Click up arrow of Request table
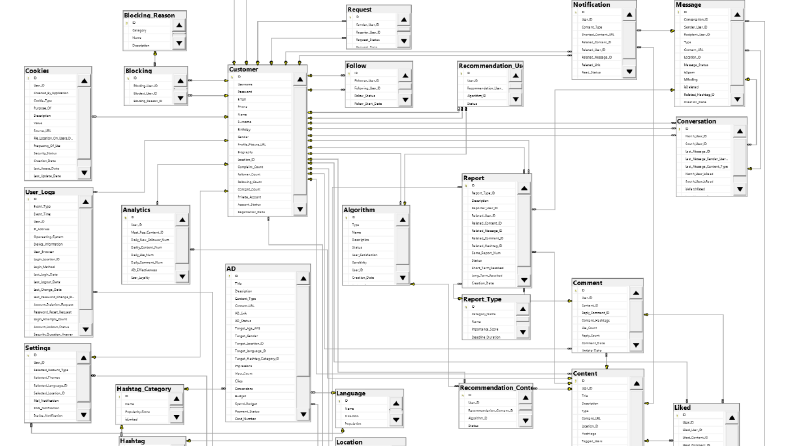Image resolution: width=793 pixels, height=446 pixels. [x=404, y=20]
